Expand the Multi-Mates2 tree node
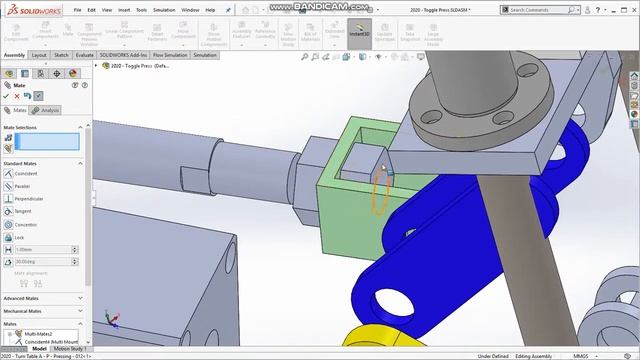This screenshot has height=360, width=640. coord(9,334)
